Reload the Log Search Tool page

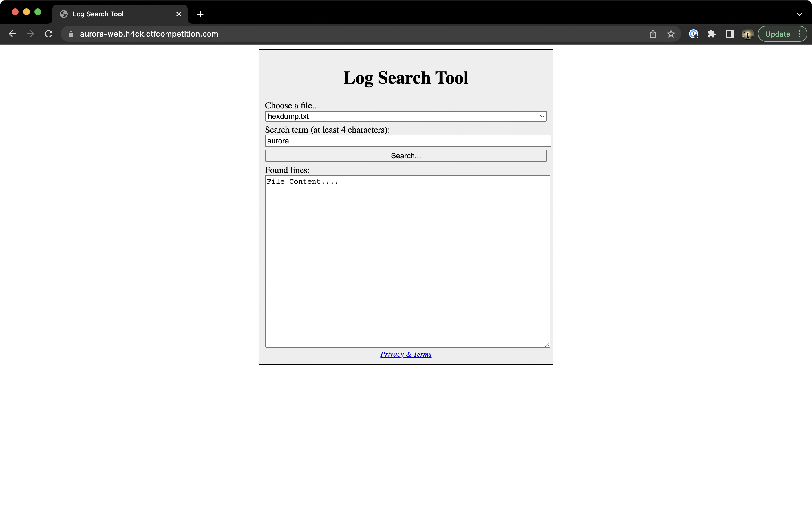coord(49,34)
